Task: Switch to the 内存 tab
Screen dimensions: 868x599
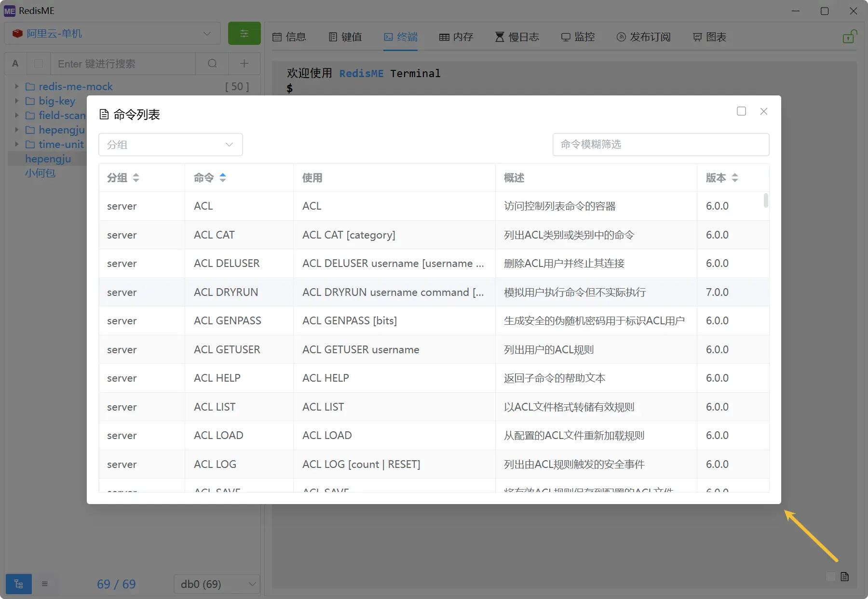Action: coord(456,37)
